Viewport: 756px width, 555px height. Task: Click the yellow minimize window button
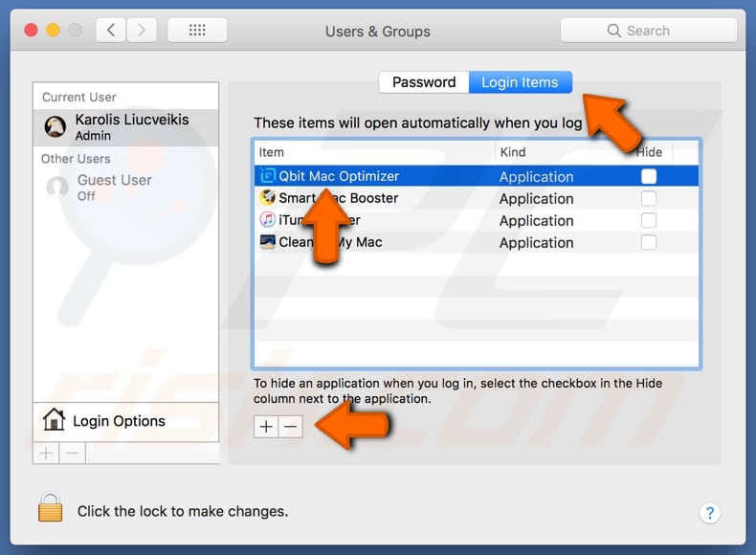tap(53, 31)
